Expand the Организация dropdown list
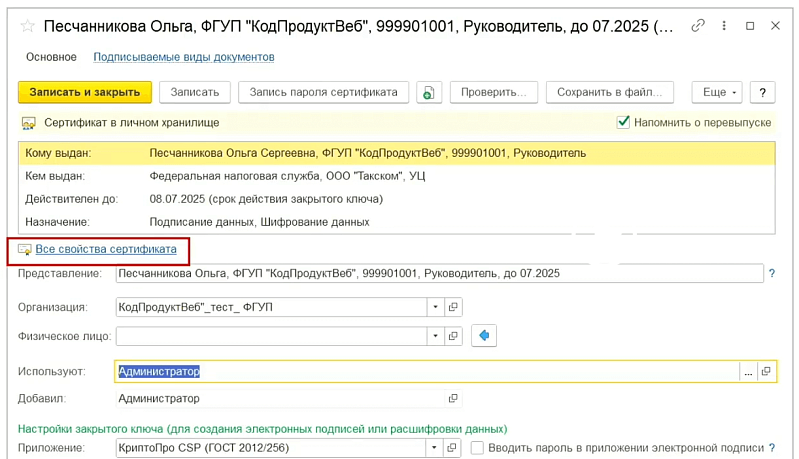This screenshot has height=459, width=799. tap(435, 307)
